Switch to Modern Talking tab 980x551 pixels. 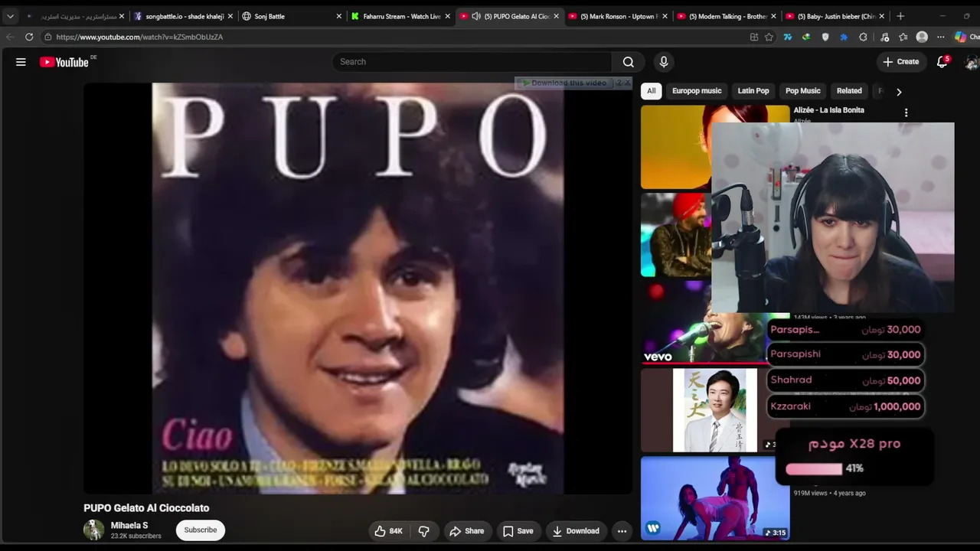click(x=727, y=16)
